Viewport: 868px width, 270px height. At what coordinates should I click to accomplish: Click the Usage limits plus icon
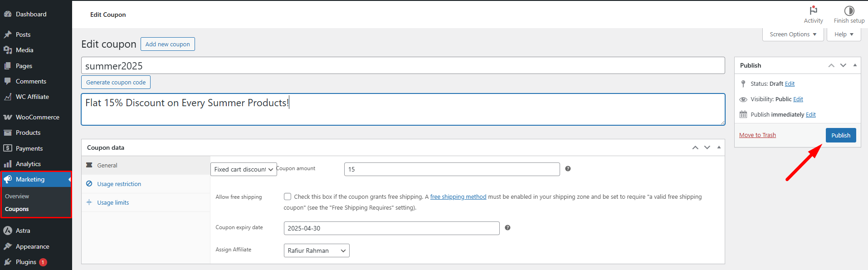(89, 202)
